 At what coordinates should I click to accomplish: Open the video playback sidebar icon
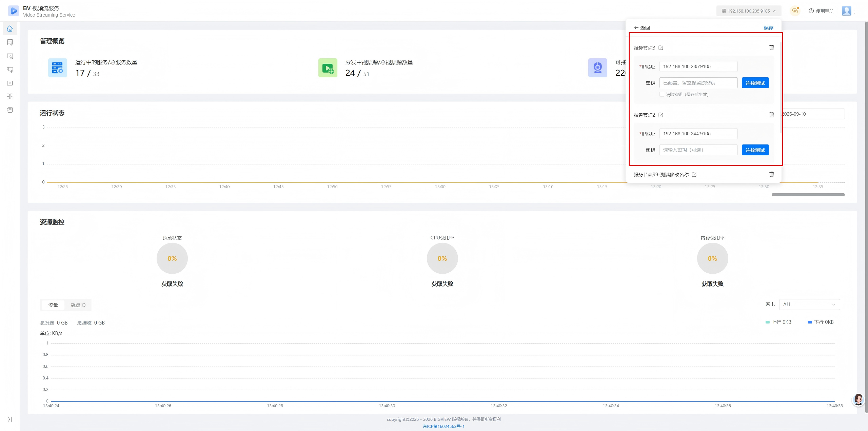[10, 83]
